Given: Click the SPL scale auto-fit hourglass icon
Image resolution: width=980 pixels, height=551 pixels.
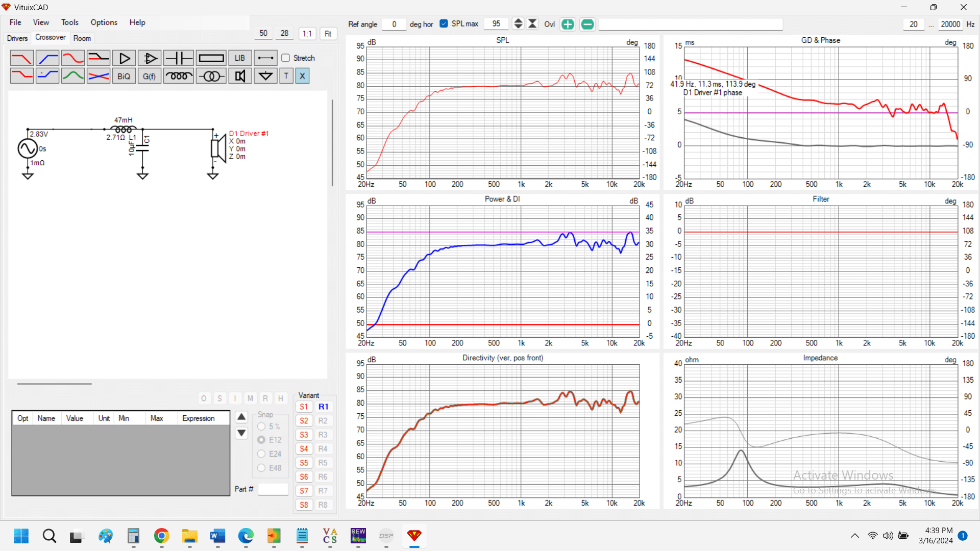Looking at the screenshot, I should pos(532,23).
